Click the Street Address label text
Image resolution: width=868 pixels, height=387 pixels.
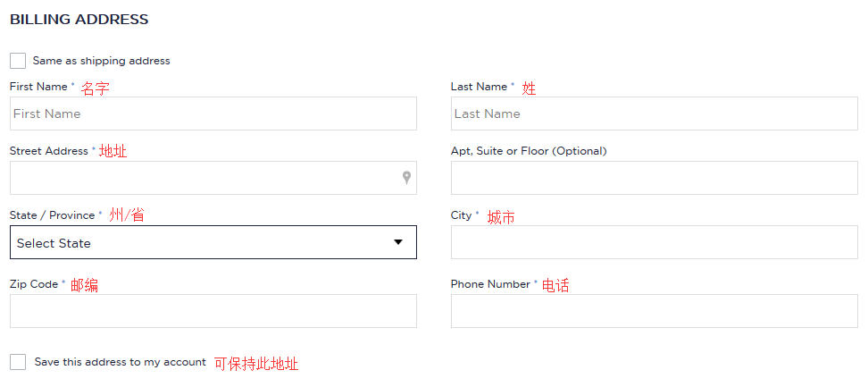pyautogui.click(x=49, y=151)
